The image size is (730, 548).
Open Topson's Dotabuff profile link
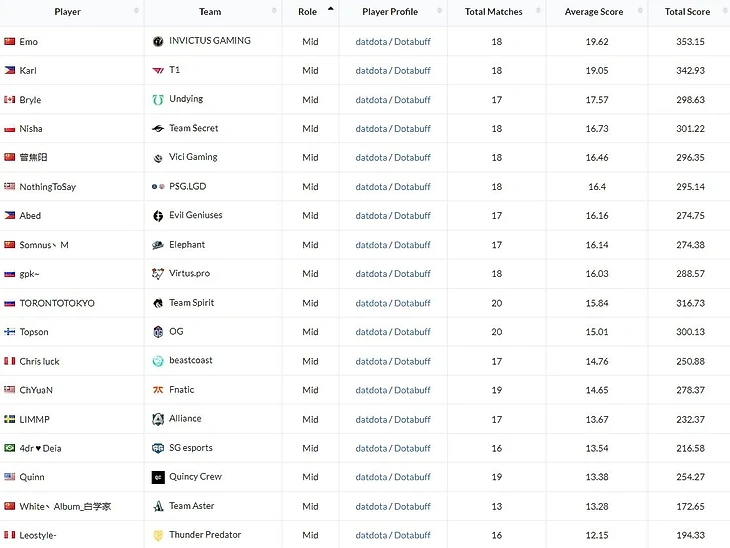[412, 332]
